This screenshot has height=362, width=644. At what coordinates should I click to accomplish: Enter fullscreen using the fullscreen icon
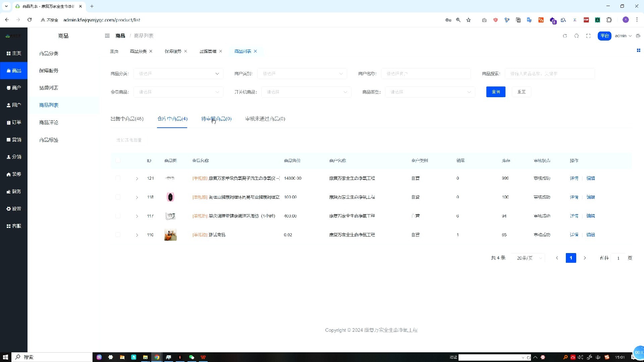click(589, 36)
